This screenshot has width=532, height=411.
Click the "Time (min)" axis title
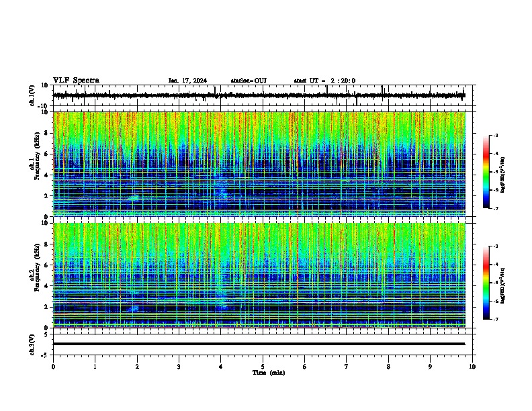pyautogui.click(x=269, y=373)
